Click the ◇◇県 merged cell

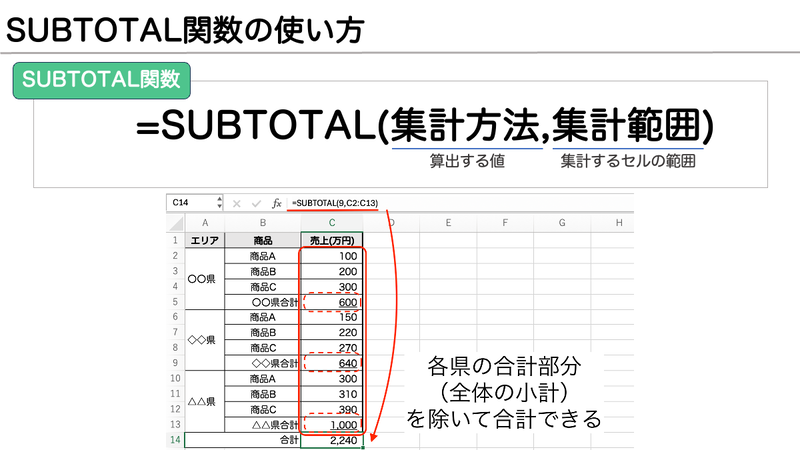(205, 340)
